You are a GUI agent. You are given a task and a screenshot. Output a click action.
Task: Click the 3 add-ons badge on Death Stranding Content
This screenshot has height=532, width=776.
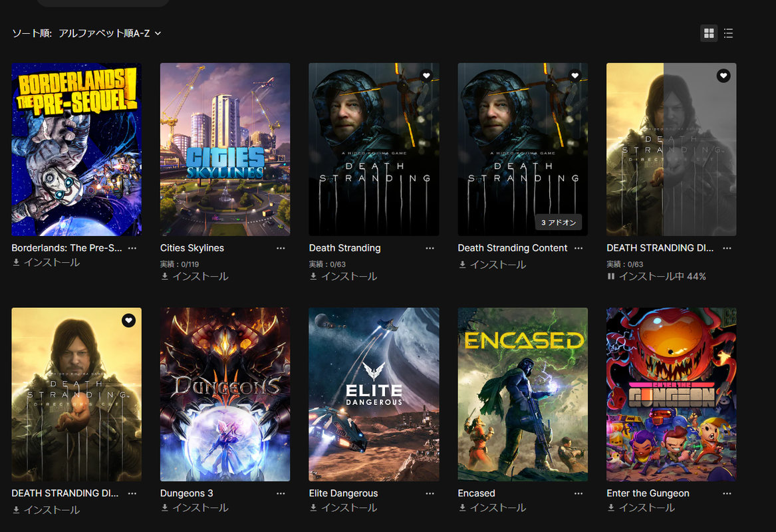pyautogui.click(x=559, y=222)
